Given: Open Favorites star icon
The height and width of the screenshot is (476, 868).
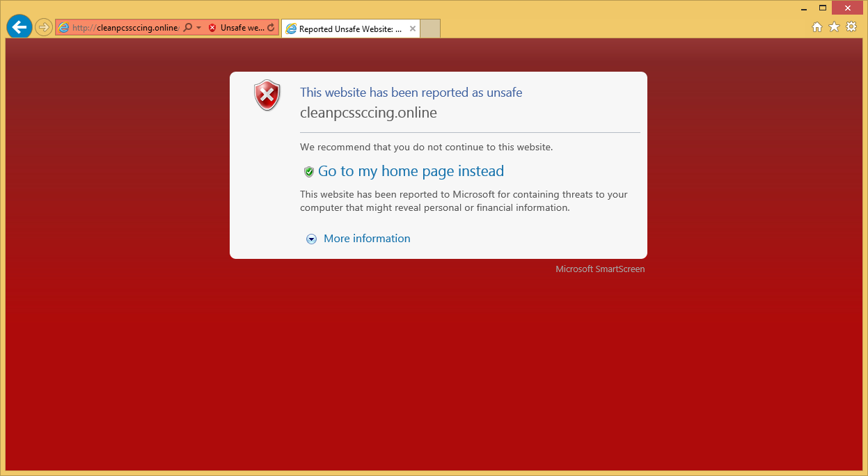Looking at the screenshot, I should (x=835, y=26).
